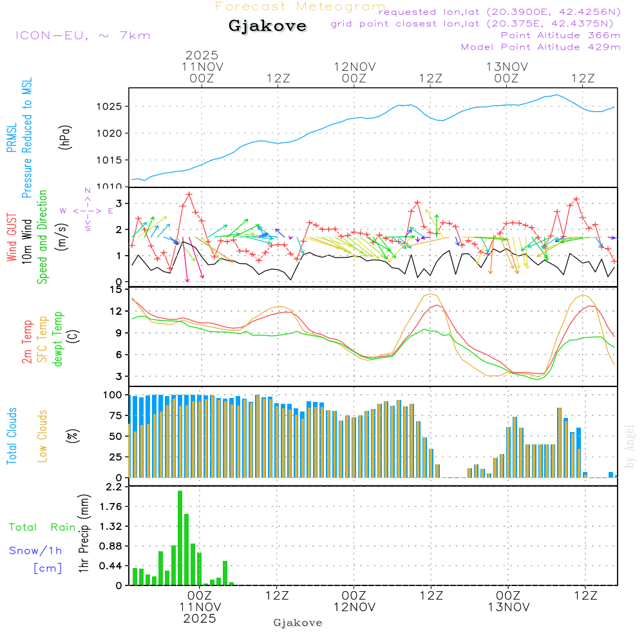Click the blue Total Clouds legend label
Viewport: 644px width, 644px height.
(12, 436)
